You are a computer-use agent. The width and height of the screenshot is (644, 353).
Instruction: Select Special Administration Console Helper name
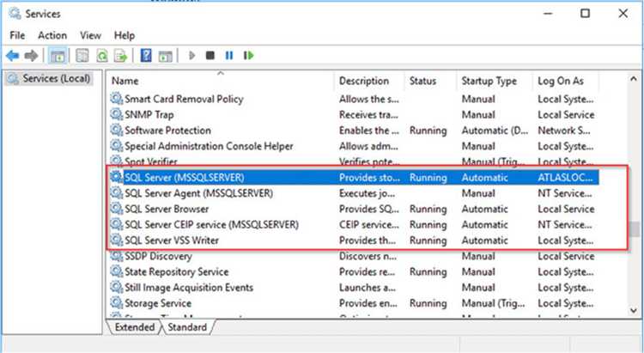(209, 146)
